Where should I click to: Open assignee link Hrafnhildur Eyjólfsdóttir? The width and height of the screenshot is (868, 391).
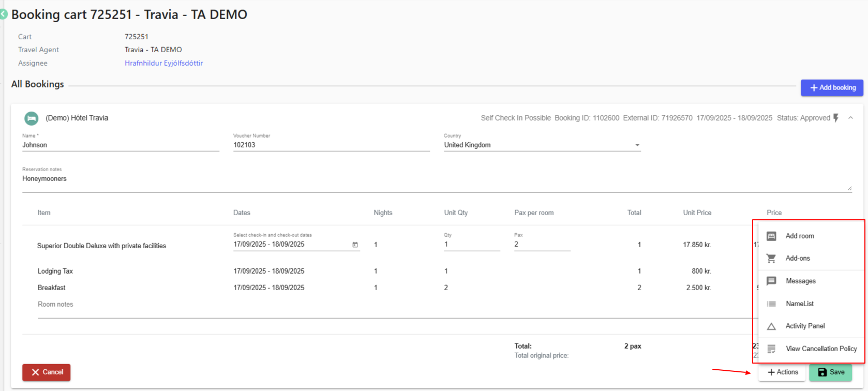tap(163, 63)
